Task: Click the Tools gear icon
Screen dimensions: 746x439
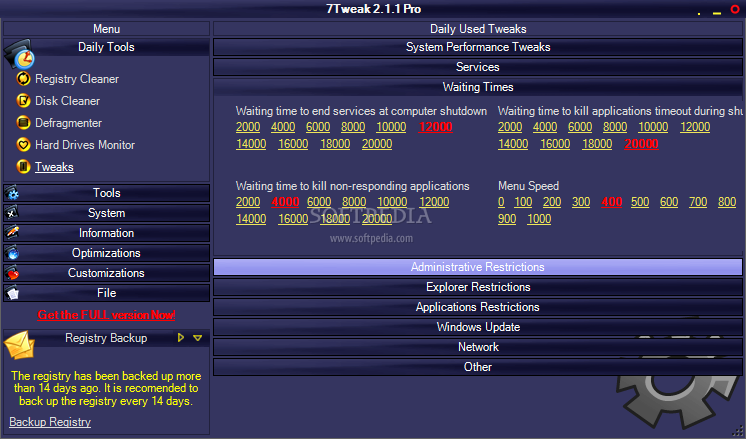Action: 12,193
